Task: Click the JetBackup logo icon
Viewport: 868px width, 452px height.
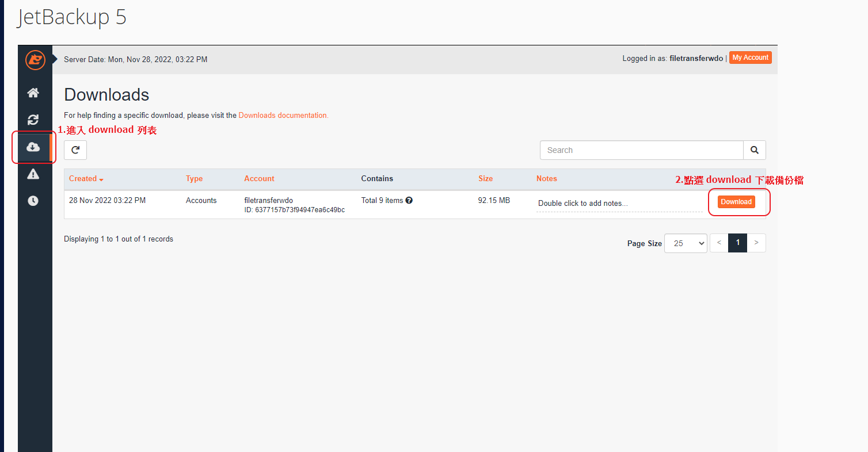Action: coord(35,60)
